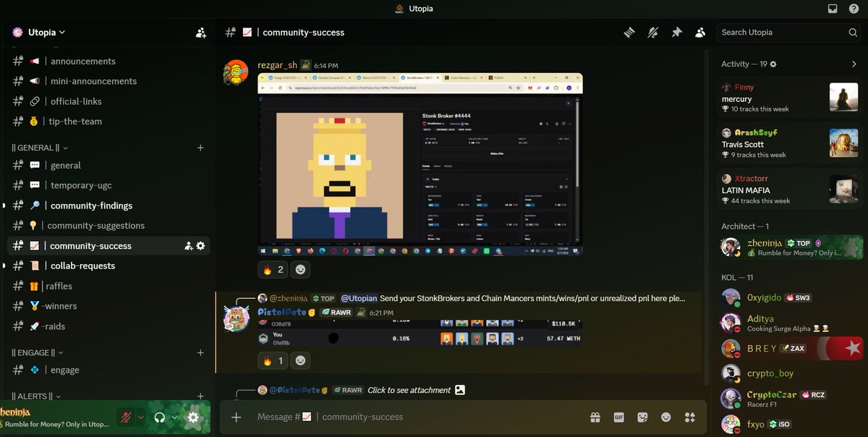Open Xtractorr's LATIN MAFIA activity card
This screenshot has height=437, width=868.
pyautogui.click(x=790, y=190)
